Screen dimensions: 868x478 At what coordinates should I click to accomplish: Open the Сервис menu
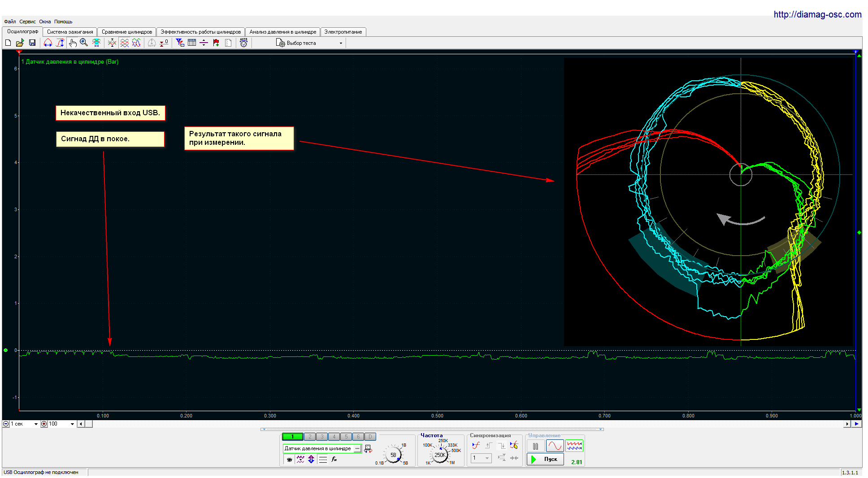pyautogui.click(x=27, y=22)
